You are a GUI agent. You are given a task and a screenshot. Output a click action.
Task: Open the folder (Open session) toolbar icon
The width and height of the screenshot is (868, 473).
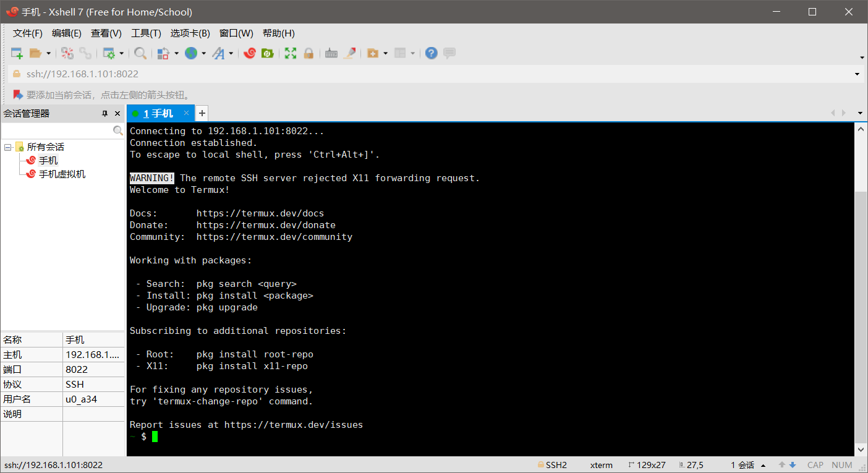(x=35, y=53)
